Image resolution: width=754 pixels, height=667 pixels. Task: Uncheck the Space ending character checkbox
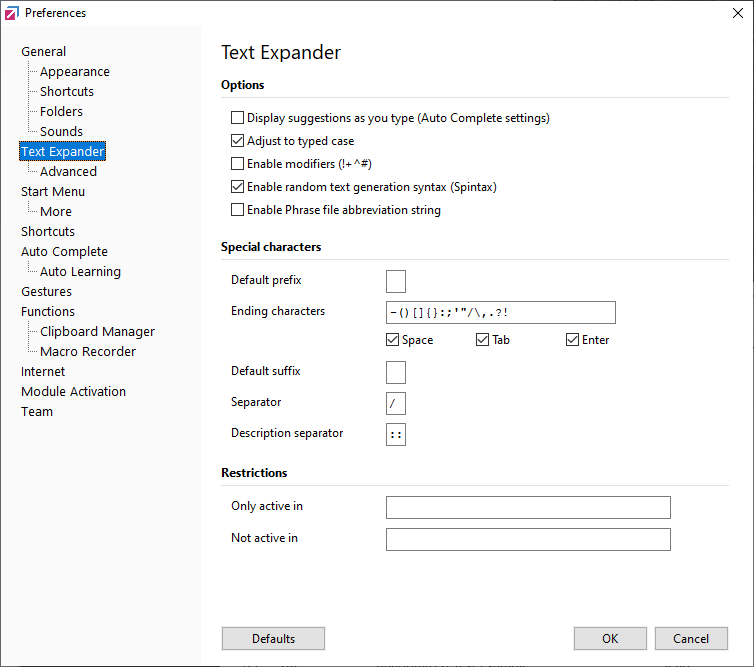[393, 340]
